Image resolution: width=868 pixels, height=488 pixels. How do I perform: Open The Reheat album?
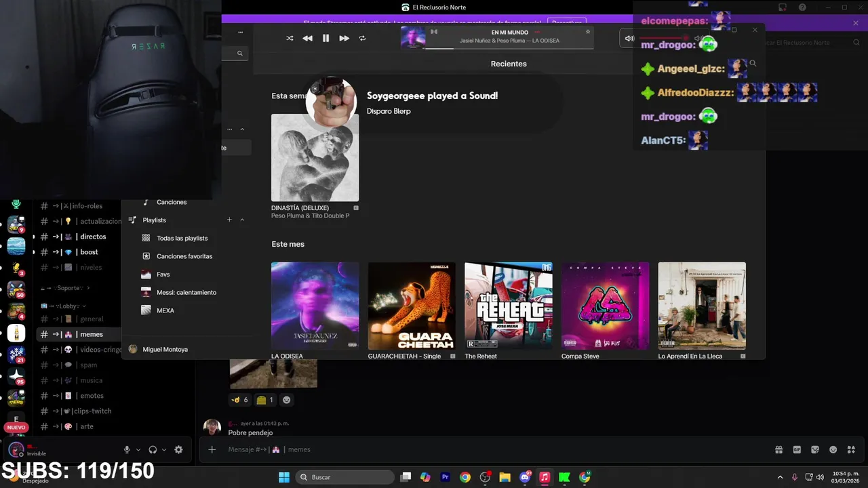(509, 306)
